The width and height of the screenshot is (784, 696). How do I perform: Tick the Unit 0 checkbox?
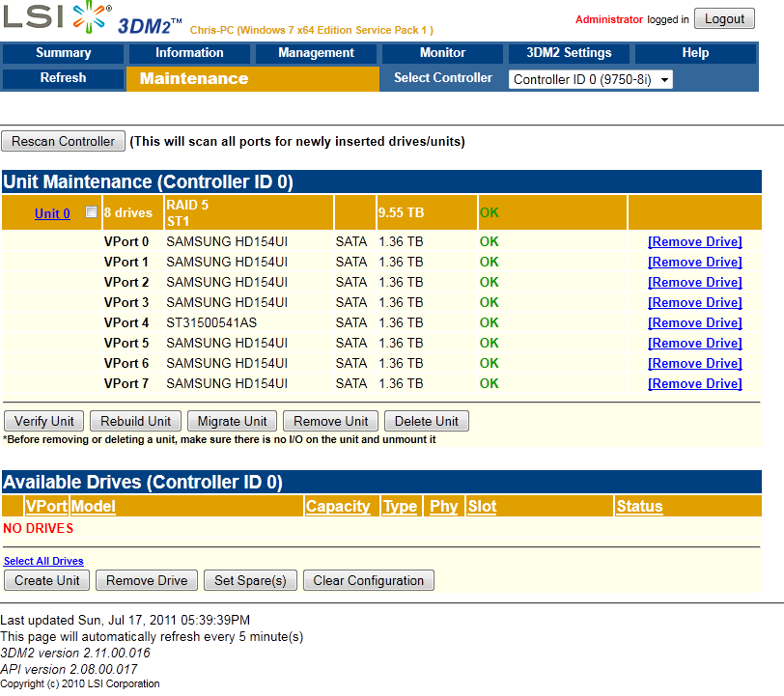tap(91, 212)
